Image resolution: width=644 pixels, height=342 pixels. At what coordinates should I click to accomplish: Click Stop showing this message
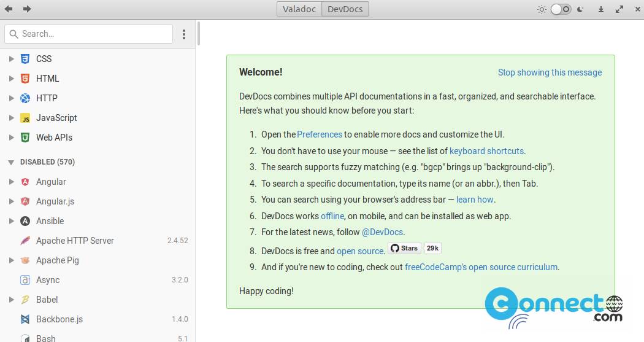coord(550,72)
